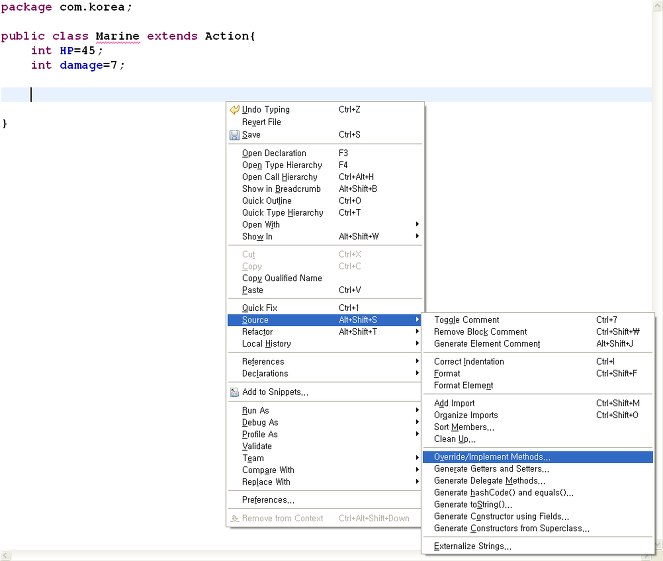
Task: Choose Generate Constructor using Fields...
Action: [538, 516]
